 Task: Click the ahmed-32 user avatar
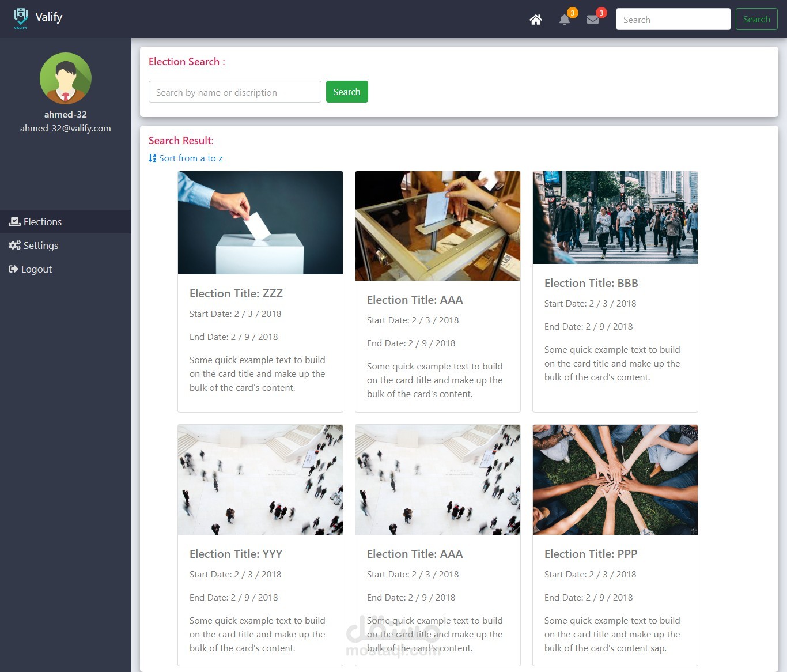(66, 78)
